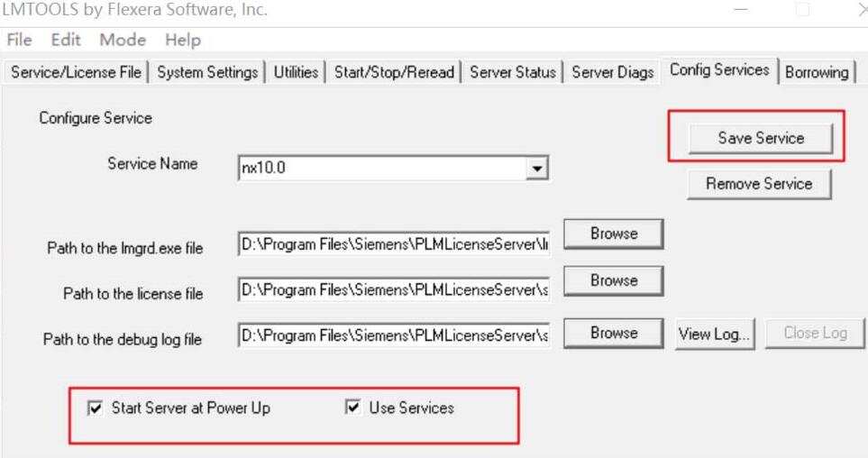Show the Server Diags tab

click(x=613, y=72)
